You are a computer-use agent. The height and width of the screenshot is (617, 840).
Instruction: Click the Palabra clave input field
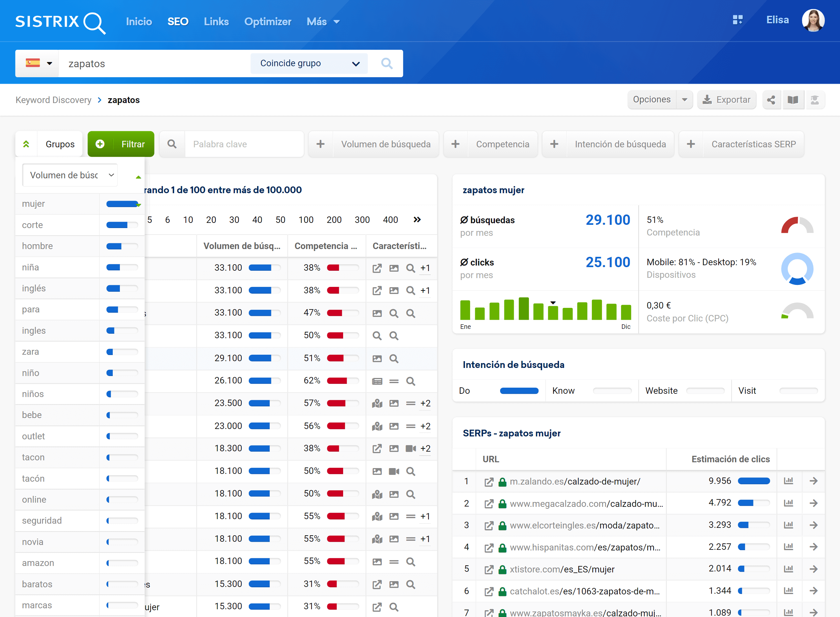click(x=244, y=144)
